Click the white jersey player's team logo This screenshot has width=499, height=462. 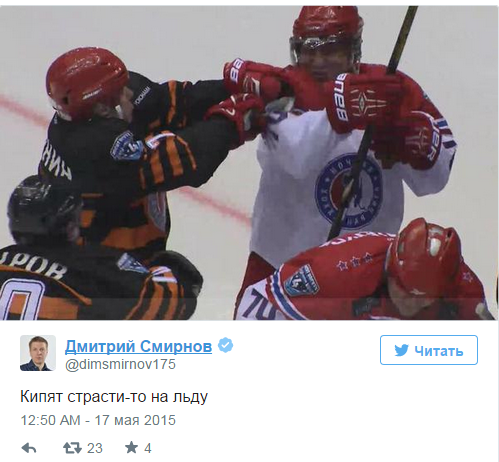pos(349,192)
